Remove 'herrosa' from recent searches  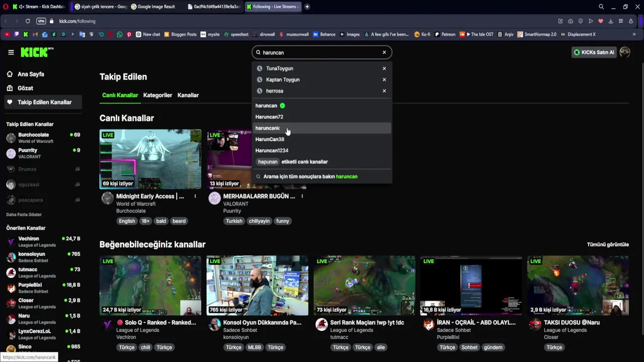click(384, 91)
